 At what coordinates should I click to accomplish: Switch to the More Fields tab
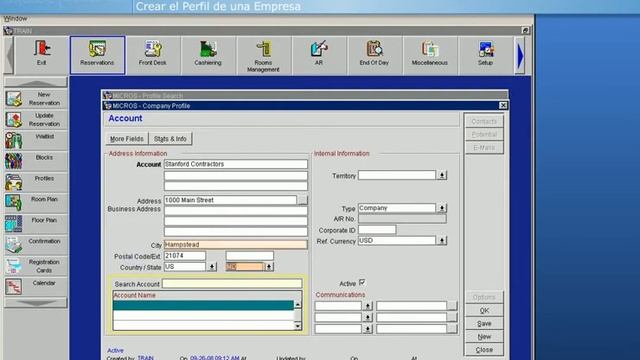pyautogui.click(x=127, y=139)
